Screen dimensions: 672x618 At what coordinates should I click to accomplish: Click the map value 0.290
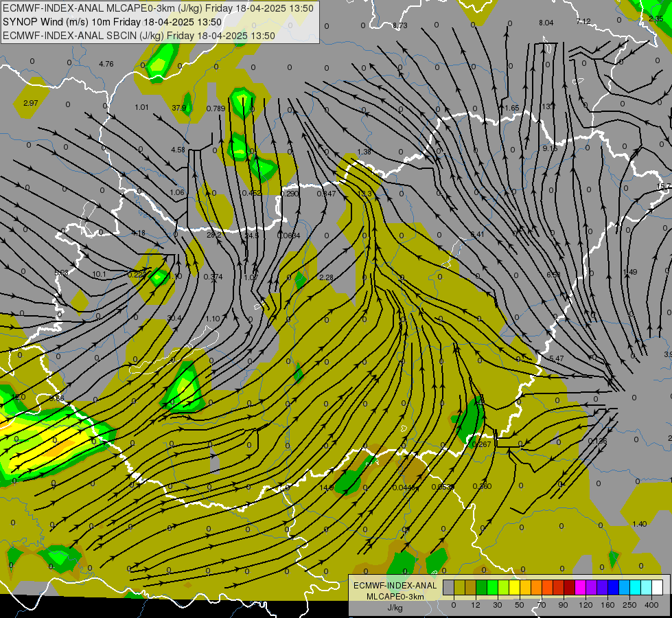pyautogui.click(x=289, y=194)
